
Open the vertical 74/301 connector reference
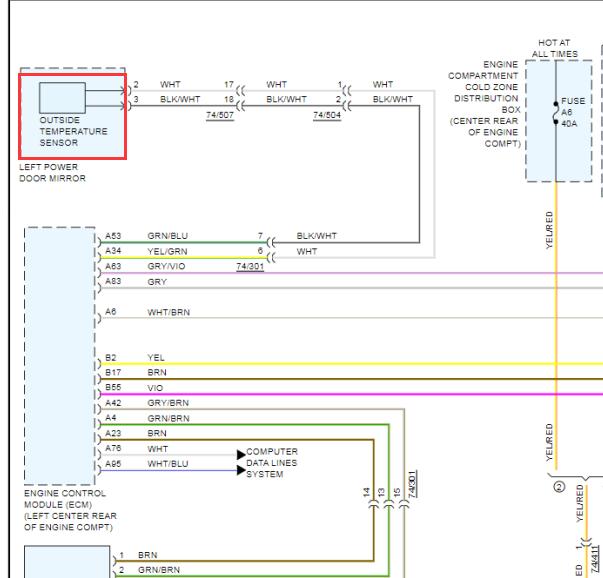tap(412, 485)
